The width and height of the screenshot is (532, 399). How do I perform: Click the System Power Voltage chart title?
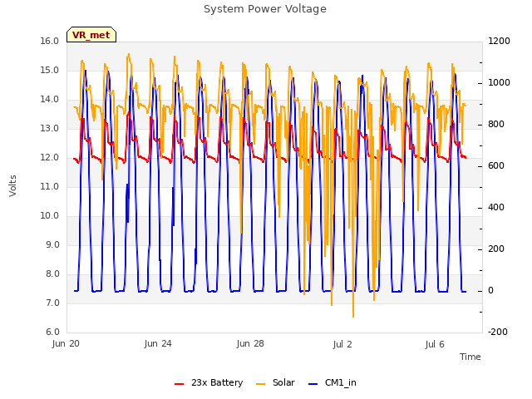(265, 9)
